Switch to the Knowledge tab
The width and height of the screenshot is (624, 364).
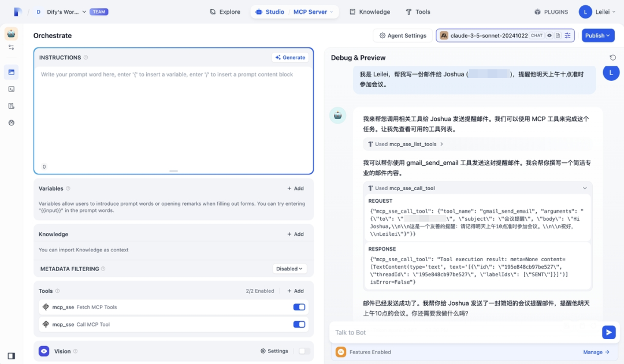point(370,11)
